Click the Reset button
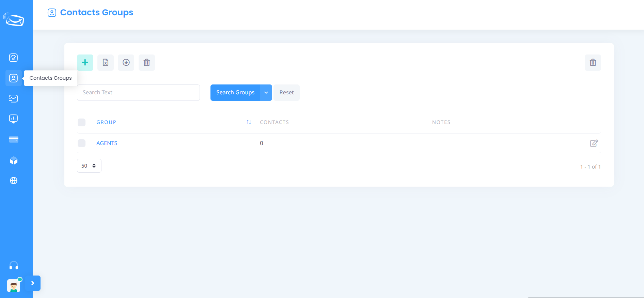644x298 pixels. pyautogui.click(x=286, y=93)
